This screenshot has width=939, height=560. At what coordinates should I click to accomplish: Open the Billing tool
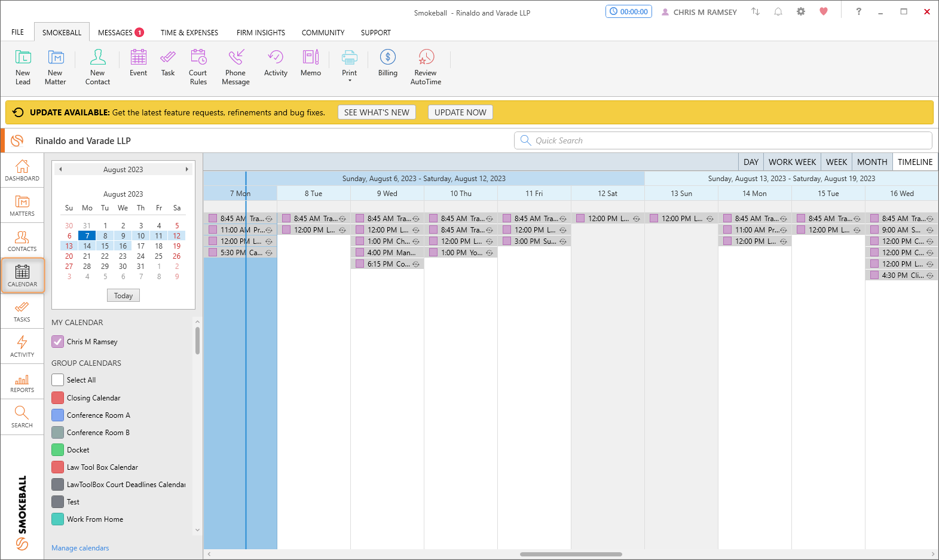pos(388,63)
